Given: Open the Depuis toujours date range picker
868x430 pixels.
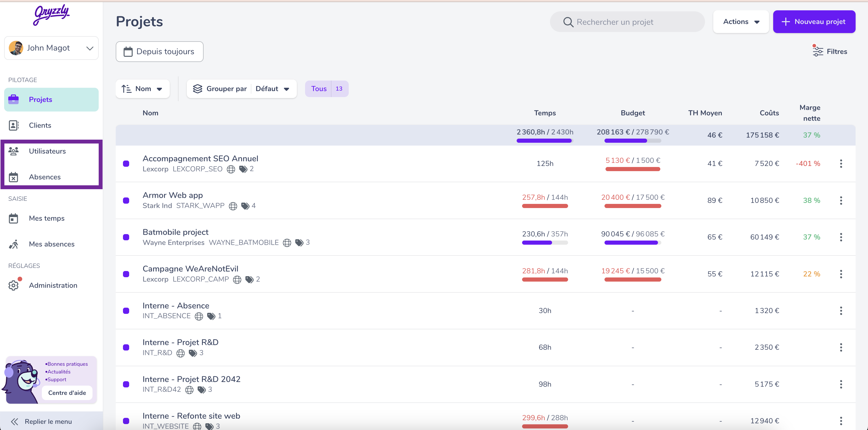Looking at the screenshot, I should (159, 52).
